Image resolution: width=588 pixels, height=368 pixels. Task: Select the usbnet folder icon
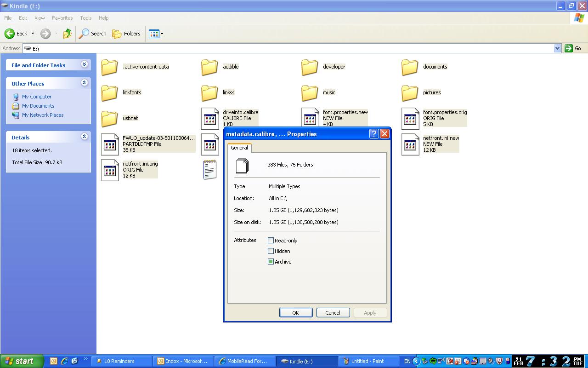coord(109,119)
